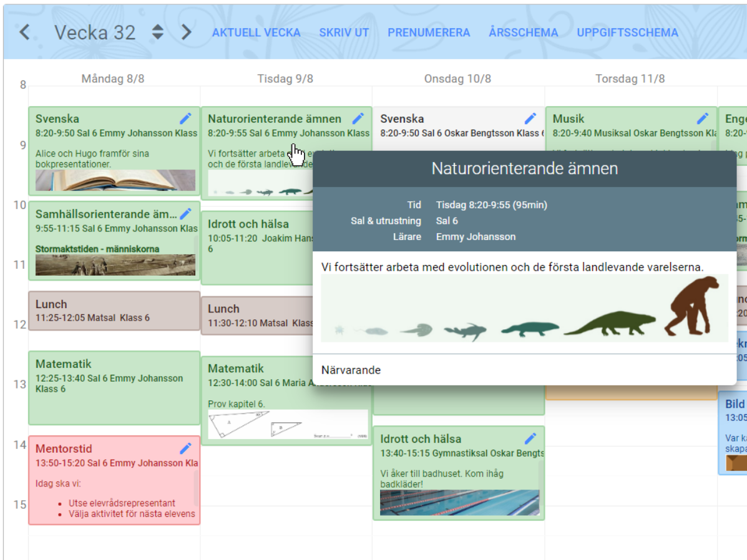Click pencil icon on Samhällsorienterande ämnen lesson
This screenshot has width=747, height=560.
pos(185,214)
